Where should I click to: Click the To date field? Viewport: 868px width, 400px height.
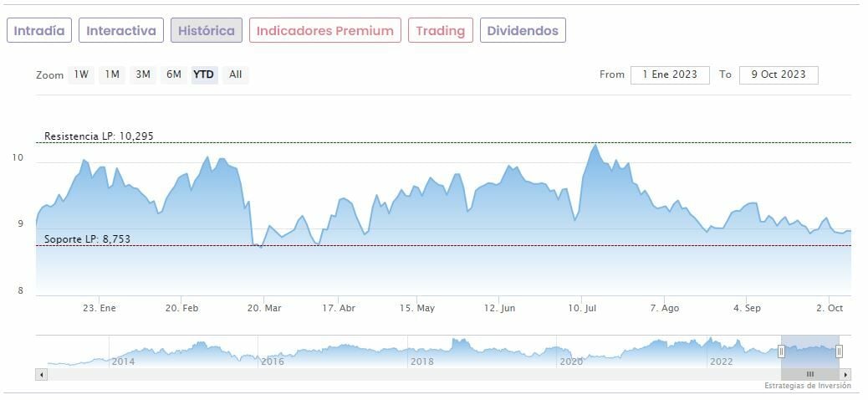pyautogui.click(x=779, y=74)
